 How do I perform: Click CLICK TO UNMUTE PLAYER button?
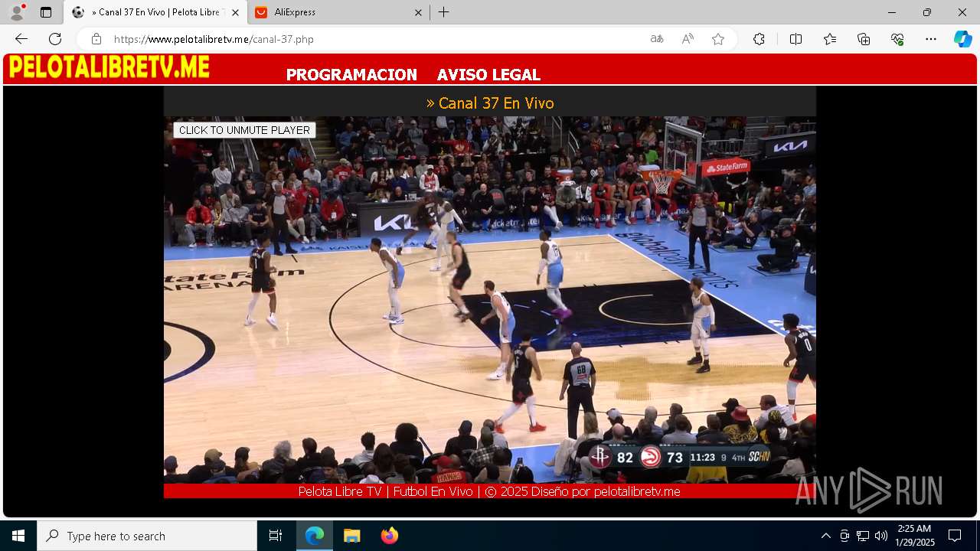pyautogui.click(x=244, y=130)
